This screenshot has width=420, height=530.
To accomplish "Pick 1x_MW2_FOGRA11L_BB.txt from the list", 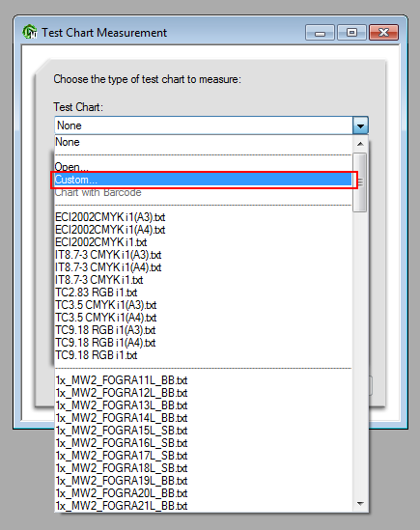I will pos(203,380).
